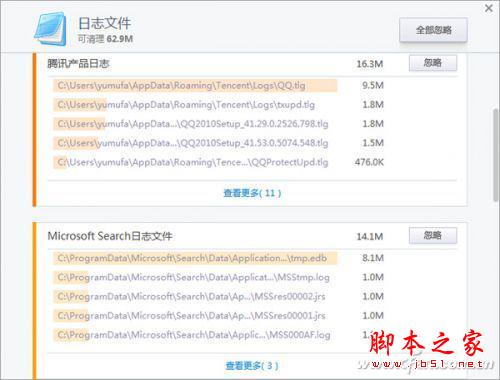Click the 可清理 62.9M summary text
The width and height of the screenshot is (500, 380).
click(x=105, y=39)
